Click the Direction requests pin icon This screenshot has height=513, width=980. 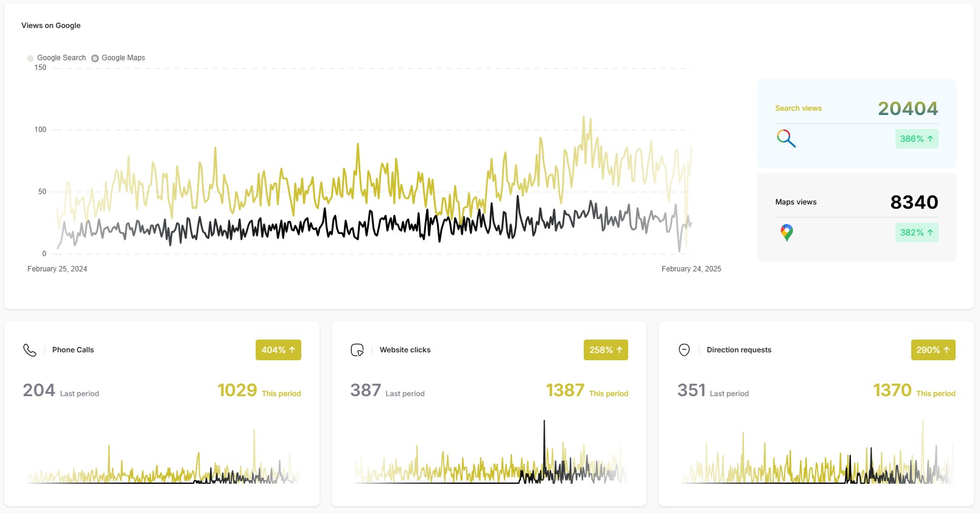[684, 350]
